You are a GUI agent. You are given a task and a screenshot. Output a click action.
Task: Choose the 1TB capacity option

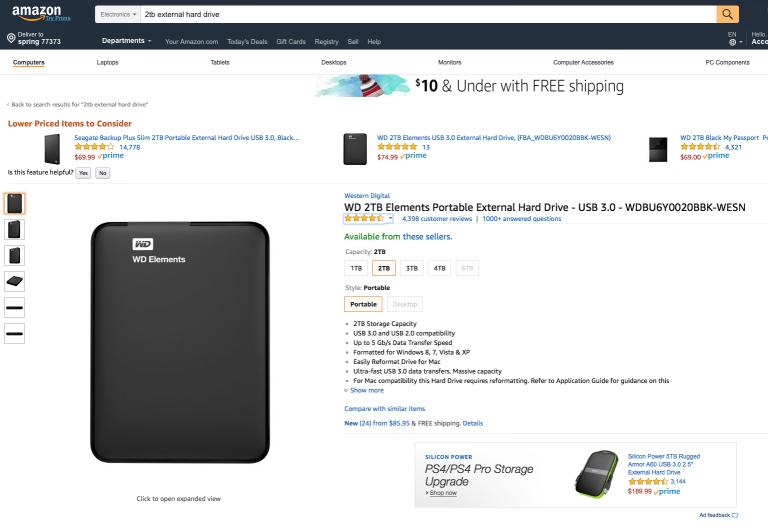click(x=356, y=268)
